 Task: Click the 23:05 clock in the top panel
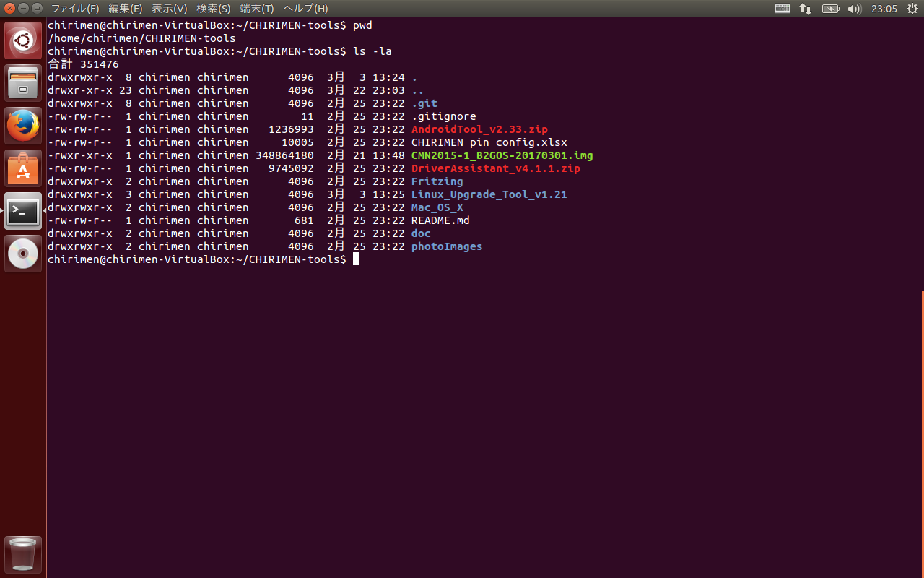pos(884,9)
